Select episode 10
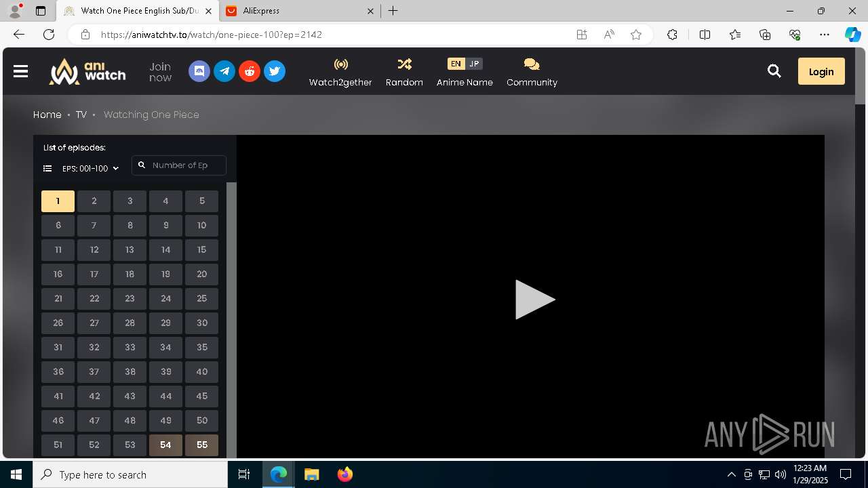Viewport: 868px width, 488px height. pos(201,225)
